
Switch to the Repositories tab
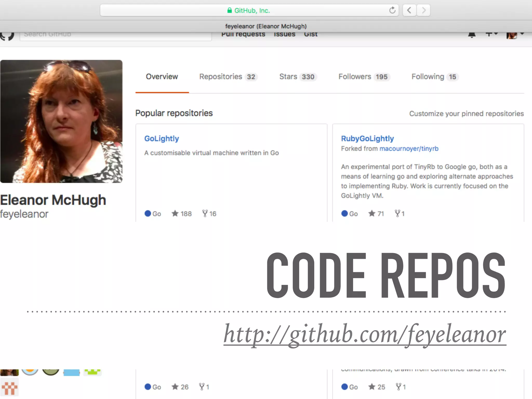(x=228, y=77)
